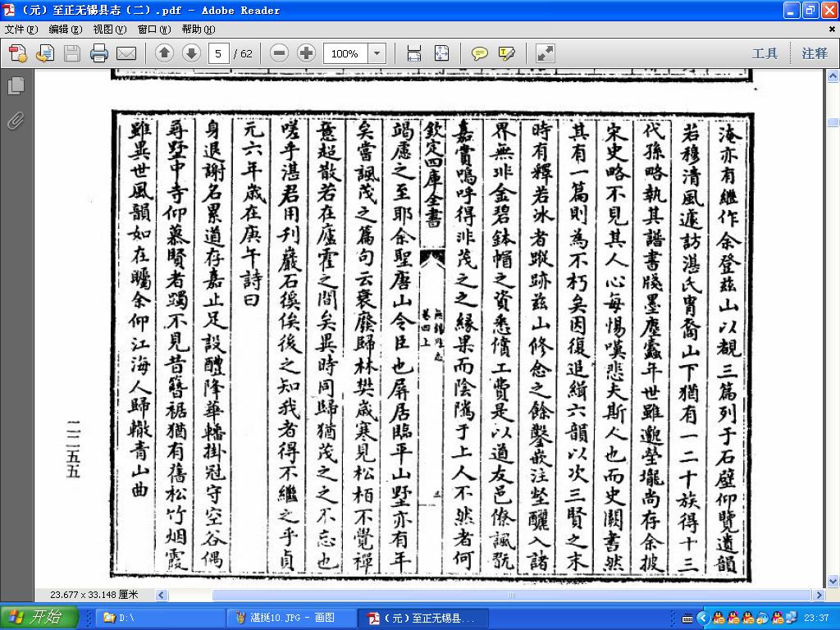Screen dimensions: 840x630
Task: Open the 工具 pane
Action: click(765, 53)
